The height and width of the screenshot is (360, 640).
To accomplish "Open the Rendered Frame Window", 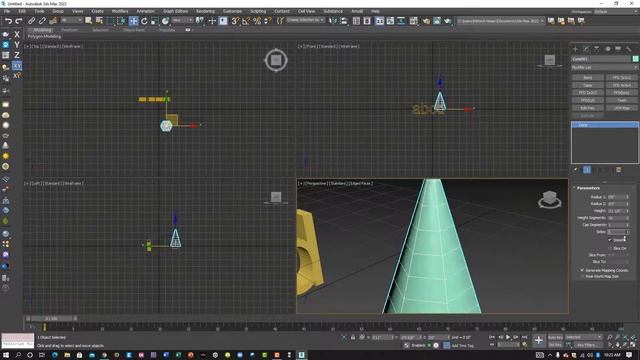I will point(437,20).
